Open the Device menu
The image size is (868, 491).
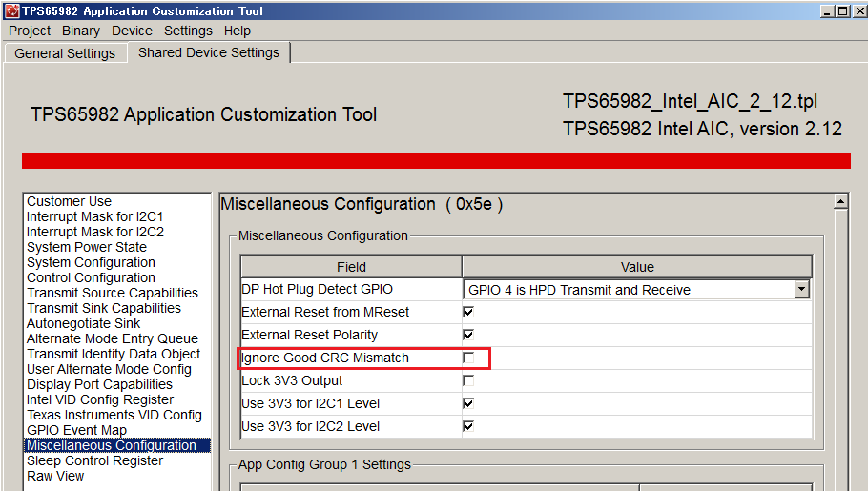click(x=132, y=31)
